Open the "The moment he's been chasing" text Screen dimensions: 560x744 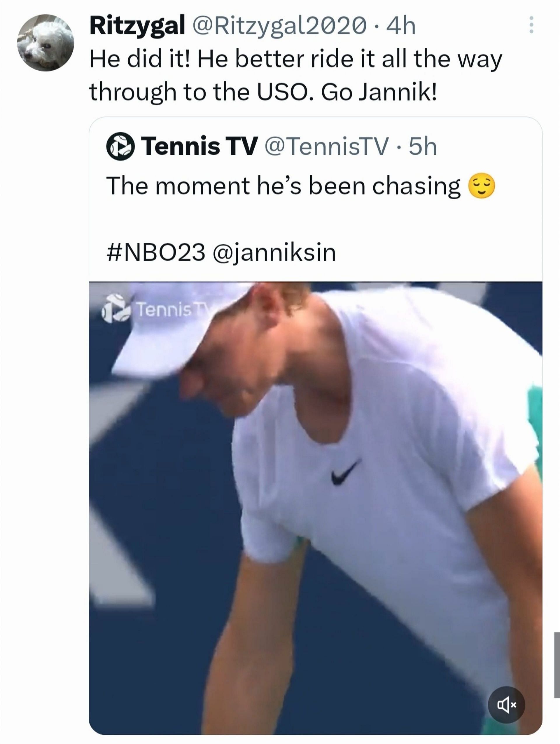(283, 186)
